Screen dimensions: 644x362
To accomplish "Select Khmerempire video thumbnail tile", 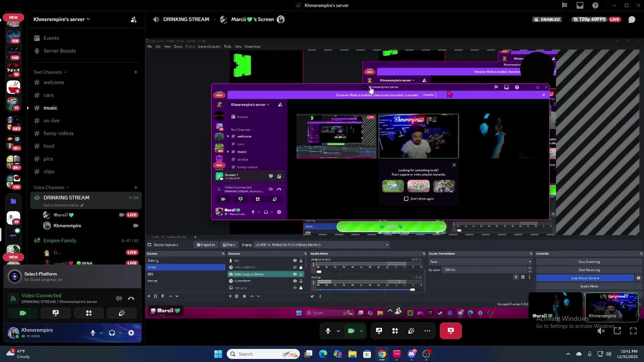I will (611, 307).
